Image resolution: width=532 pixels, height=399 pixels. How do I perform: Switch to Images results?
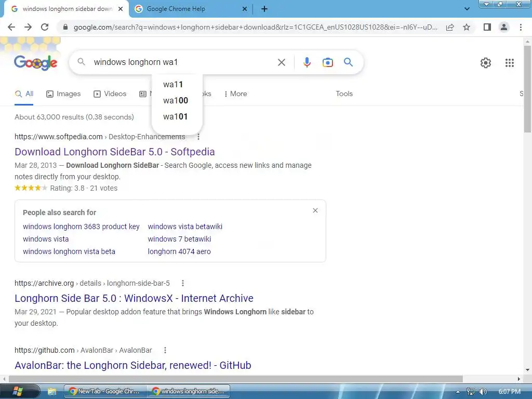(63, 94)
